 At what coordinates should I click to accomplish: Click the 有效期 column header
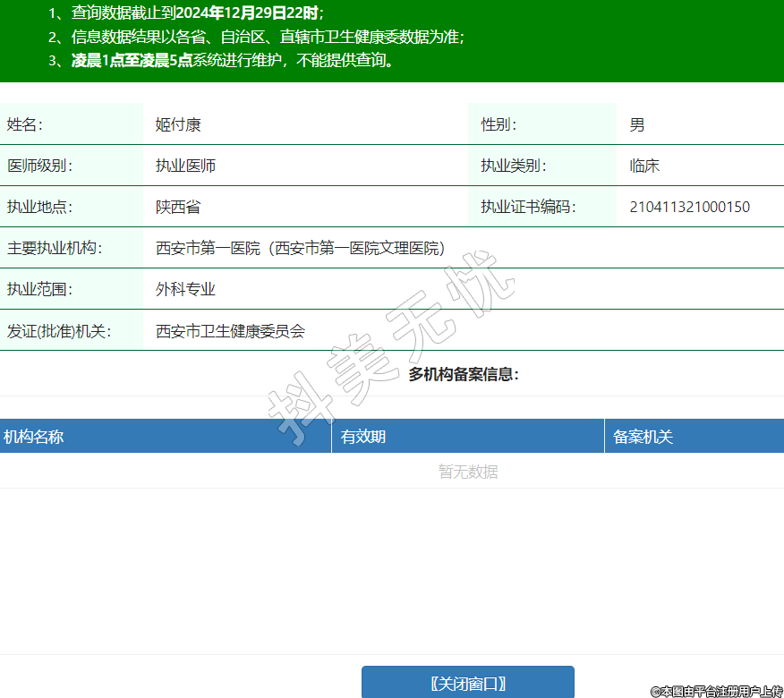[x=363, y=437]
